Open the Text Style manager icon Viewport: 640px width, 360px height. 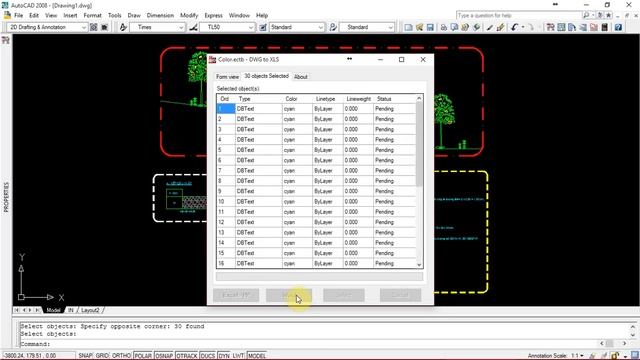pyautogui.click(x=123, y=27)
